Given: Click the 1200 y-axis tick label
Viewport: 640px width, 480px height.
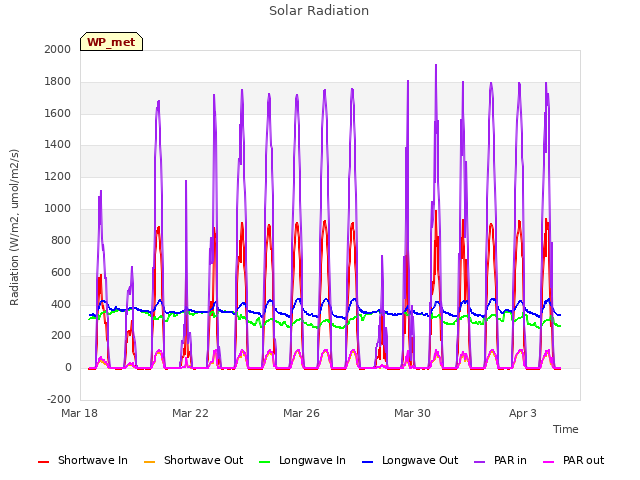Looking at the screenshot, I should click(58, 177).
